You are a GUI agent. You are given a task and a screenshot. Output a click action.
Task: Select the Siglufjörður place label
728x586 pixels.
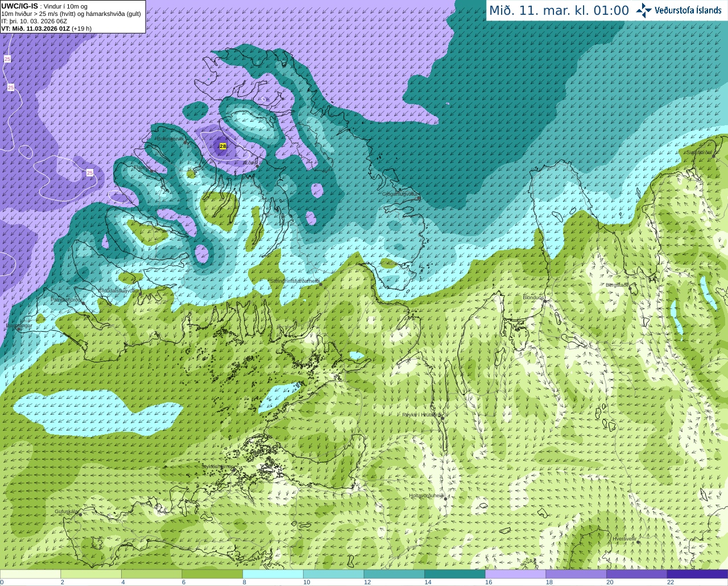point(699,152)
